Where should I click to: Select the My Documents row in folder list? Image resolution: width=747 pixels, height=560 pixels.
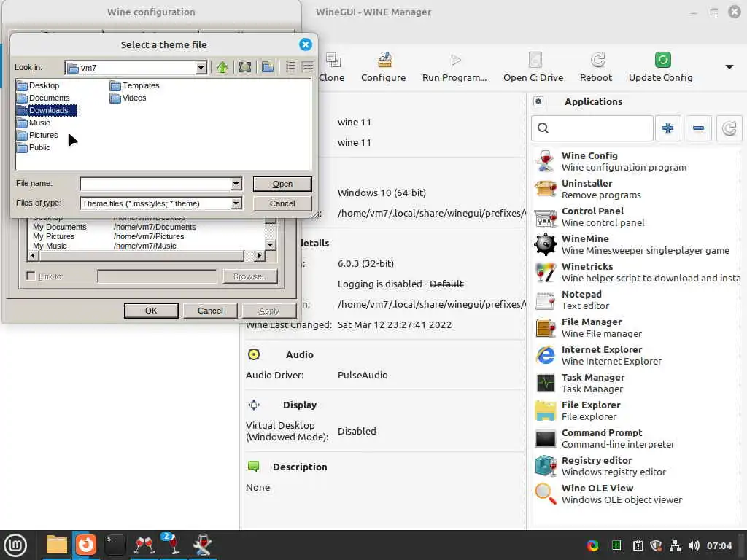click(x=145, y=227)
